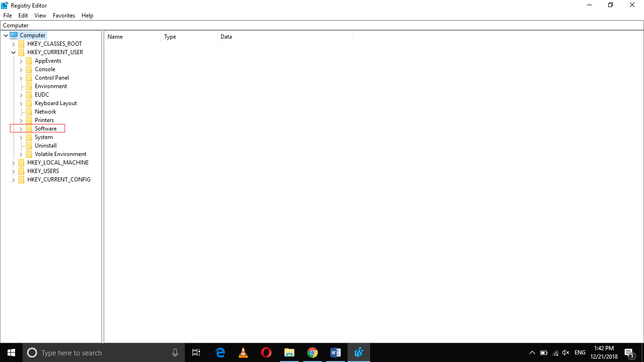The height and width of the screenshot is (362, 644).
Task: Click the Task View icon in the taskbar
Action: click(x=196, y=353)
